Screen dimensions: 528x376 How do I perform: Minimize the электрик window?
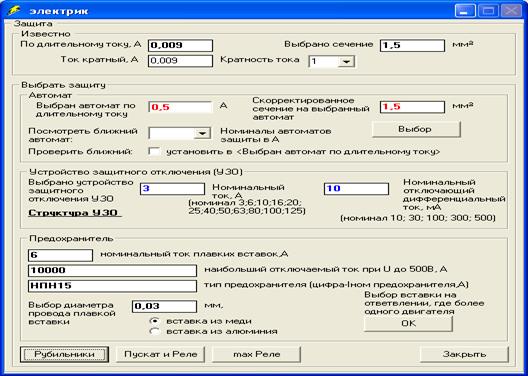click(x=465, y=10)
